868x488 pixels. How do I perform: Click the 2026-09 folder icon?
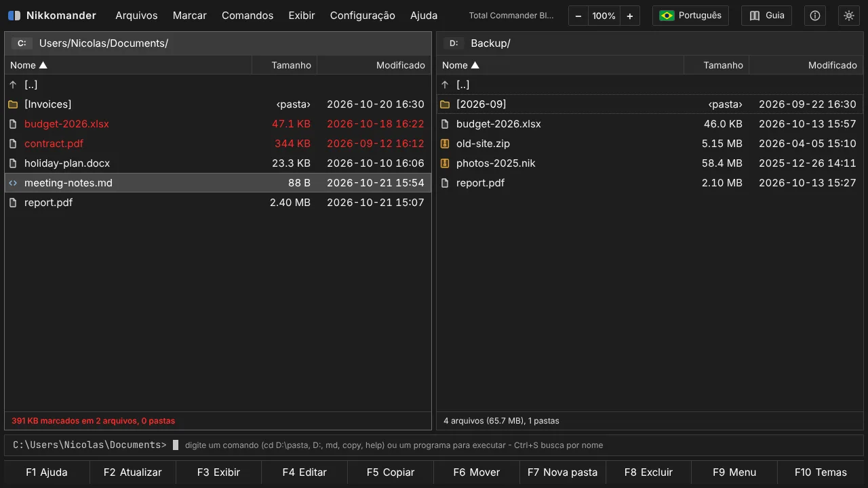pyautogui.click(x=445, y=104)
